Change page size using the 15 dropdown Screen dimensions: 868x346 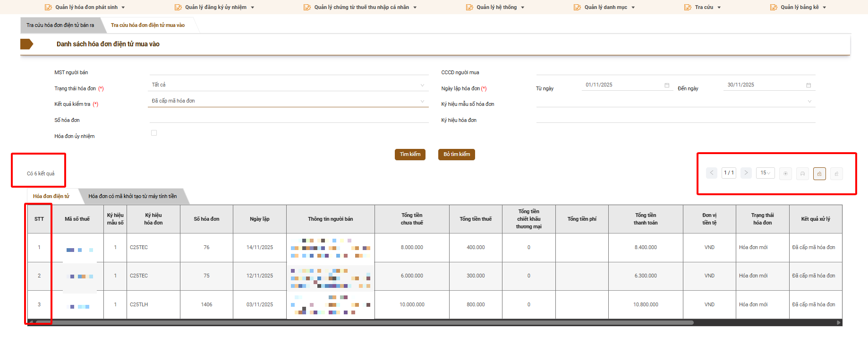click(x=765, y=173)
